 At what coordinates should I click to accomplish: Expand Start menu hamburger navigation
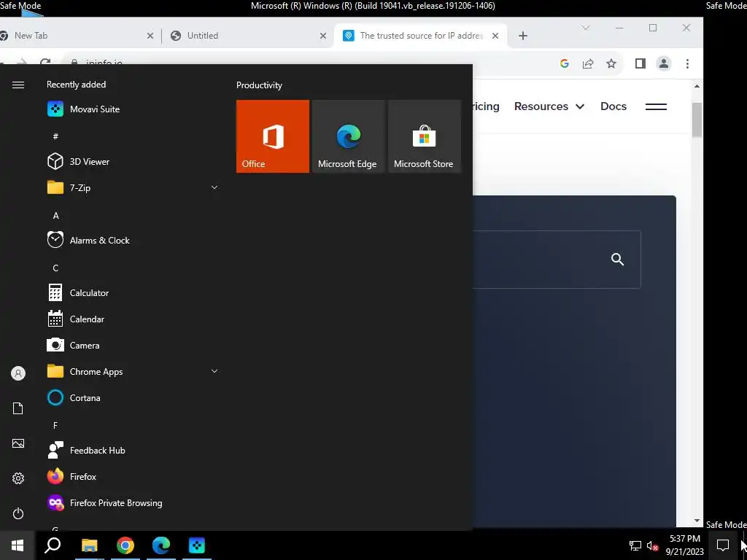pyautogui.click(x=18, y=85)
